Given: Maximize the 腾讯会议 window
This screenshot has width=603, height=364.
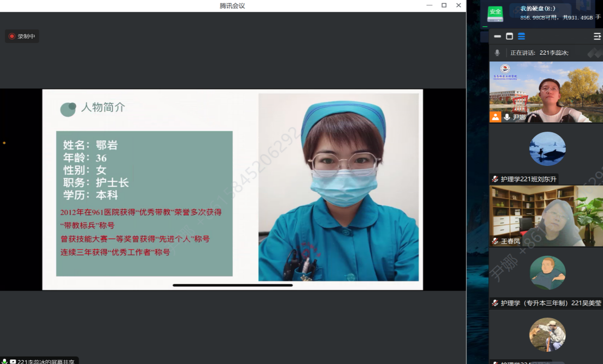Looking at the screenshot, I should tap(444, 6).
